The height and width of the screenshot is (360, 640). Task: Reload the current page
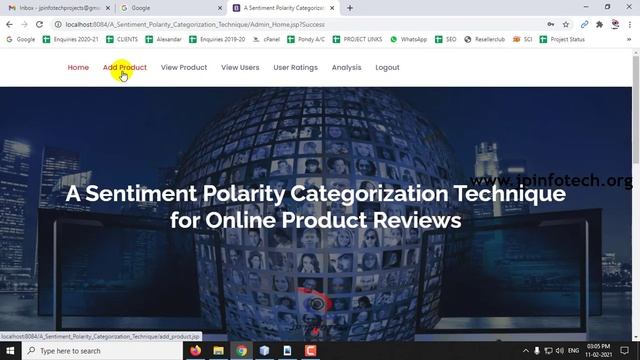point(39,24)
